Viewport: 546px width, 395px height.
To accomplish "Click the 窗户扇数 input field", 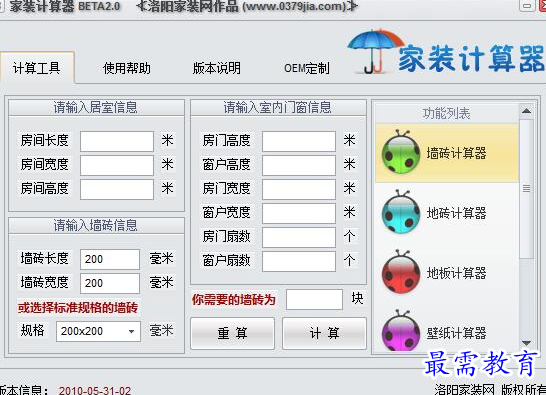I will (x=299, y=261).
